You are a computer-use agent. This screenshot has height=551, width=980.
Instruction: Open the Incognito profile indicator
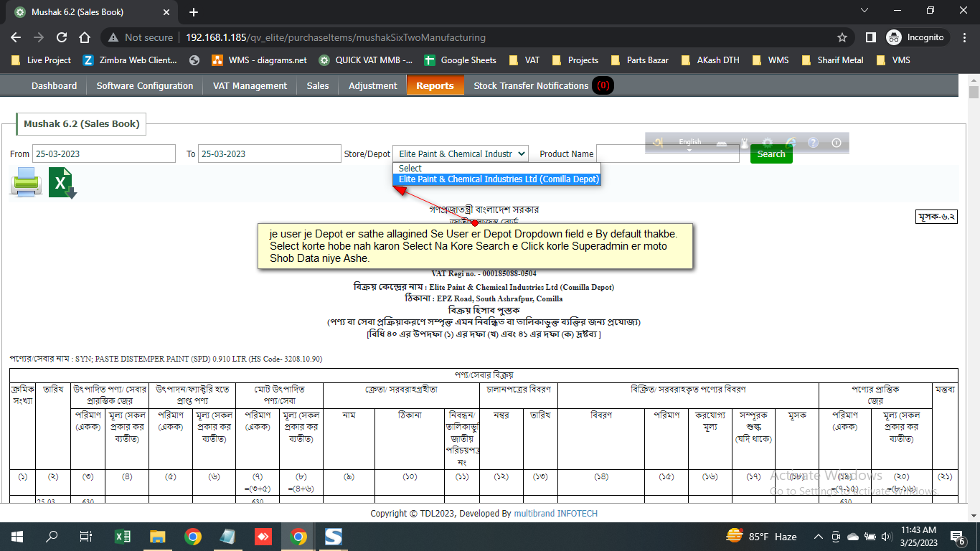tap(918, 37)
